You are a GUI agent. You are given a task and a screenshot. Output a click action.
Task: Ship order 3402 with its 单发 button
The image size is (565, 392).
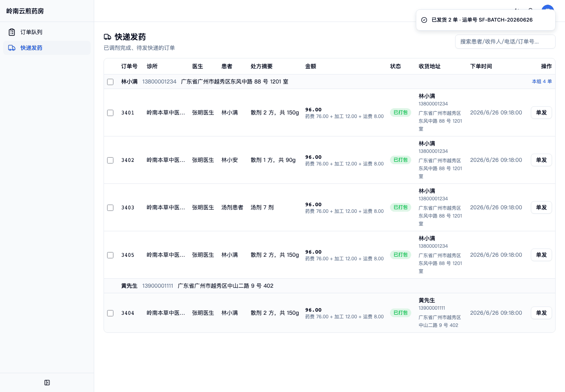[x=541, y=160]
